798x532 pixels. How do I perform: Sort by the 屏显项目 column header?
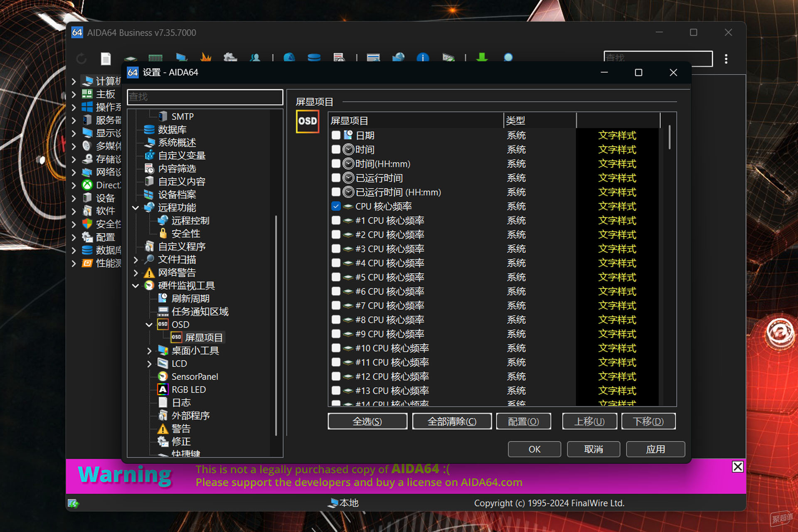point(416,121)
